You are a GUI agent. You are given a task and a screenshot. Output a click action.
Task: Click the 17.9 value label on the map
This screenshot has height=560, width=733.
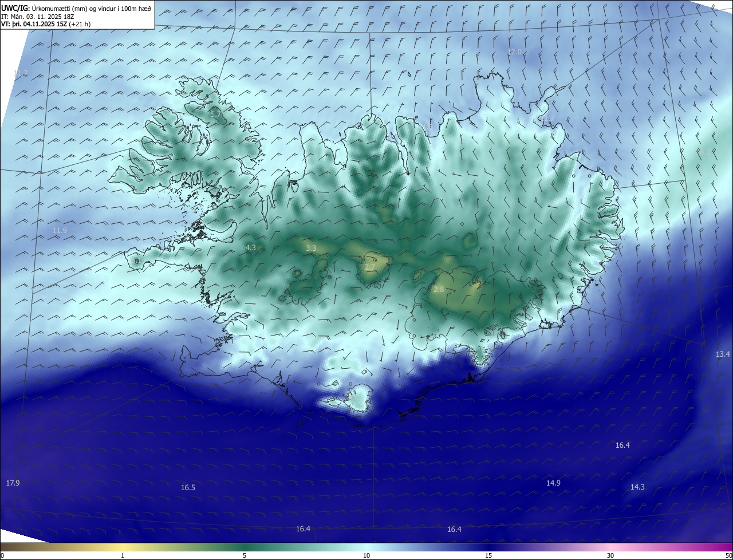13,483
